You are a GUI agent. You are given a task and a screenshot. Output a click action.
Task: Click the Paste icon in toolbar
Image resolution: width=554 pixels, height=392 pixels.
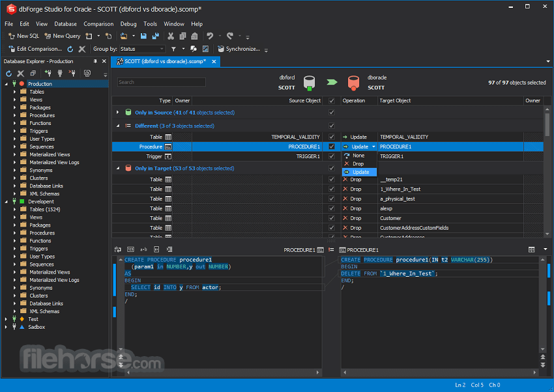point(194,36)
